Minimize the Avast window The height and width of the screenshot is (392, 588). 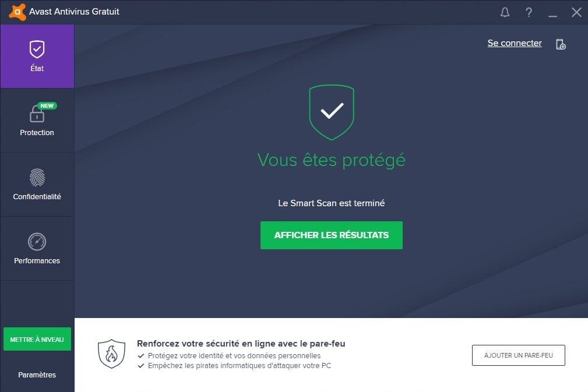[x=552, y=12]
